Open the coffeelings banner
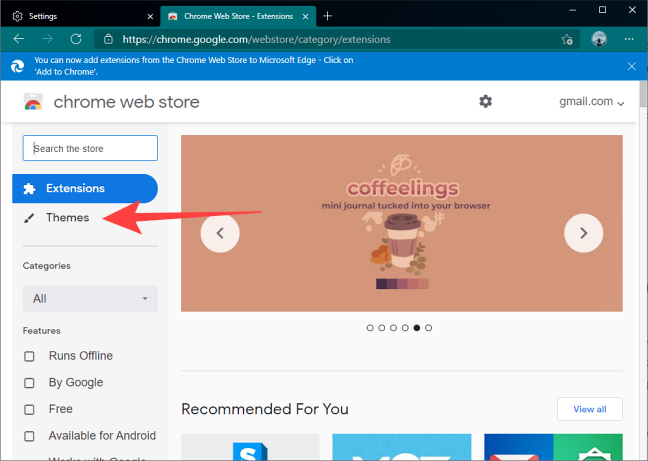 (402, 223)
